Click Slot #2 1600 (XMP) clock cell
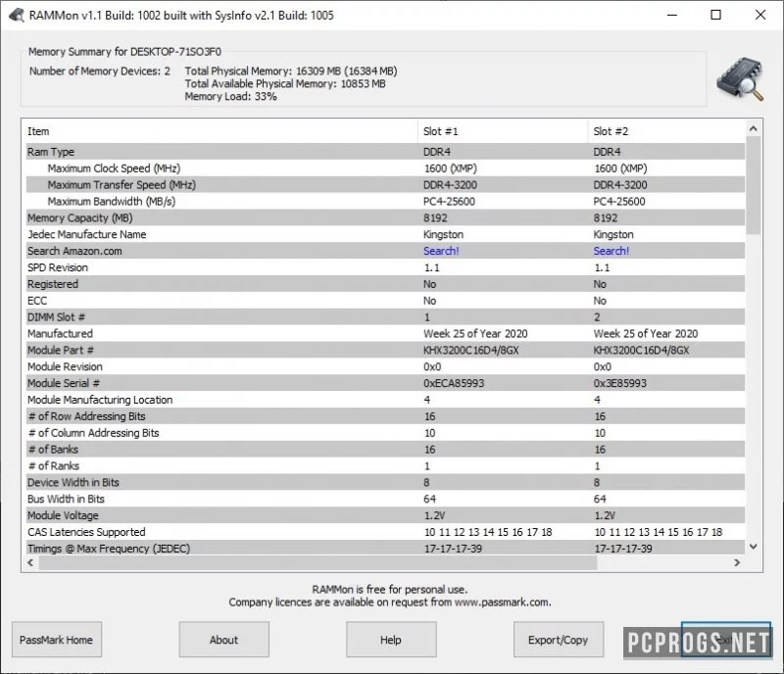 [620, 168]
